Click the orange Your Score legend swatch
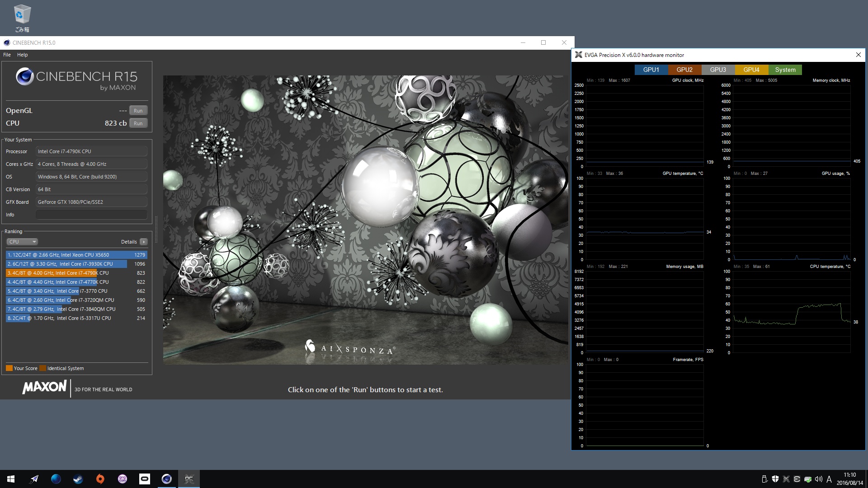Viewport: 868px width, 488px height. [9, 368]
